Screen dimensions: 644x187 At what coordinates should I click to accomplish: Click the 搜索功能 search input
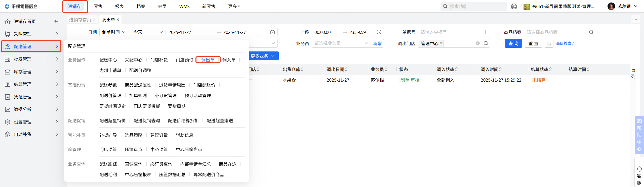pyautogui.click(x=475, y=7)
